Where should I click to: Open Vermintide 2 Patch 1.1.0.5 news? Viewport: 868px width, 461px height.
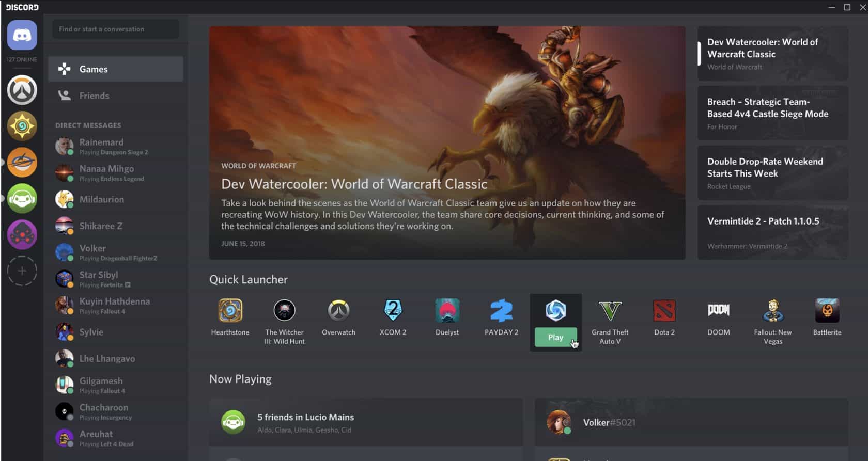click(772, 232)
